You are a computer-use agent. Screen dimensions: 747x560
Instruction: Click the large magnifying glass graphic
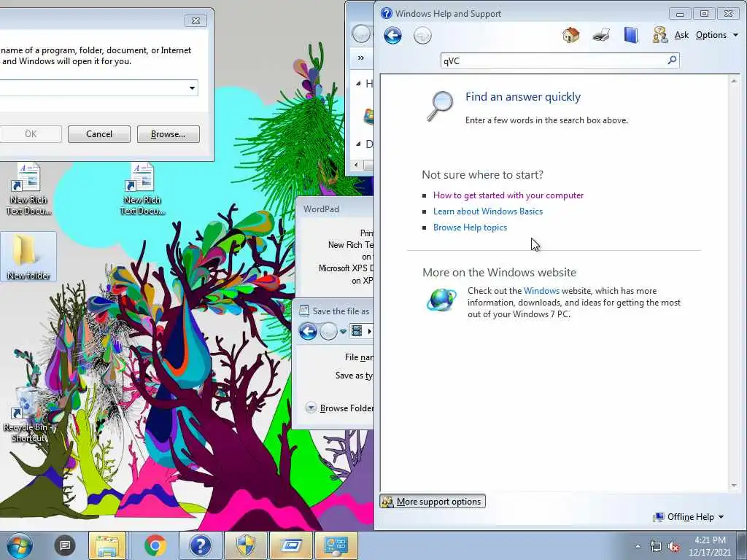click(440, 106)
